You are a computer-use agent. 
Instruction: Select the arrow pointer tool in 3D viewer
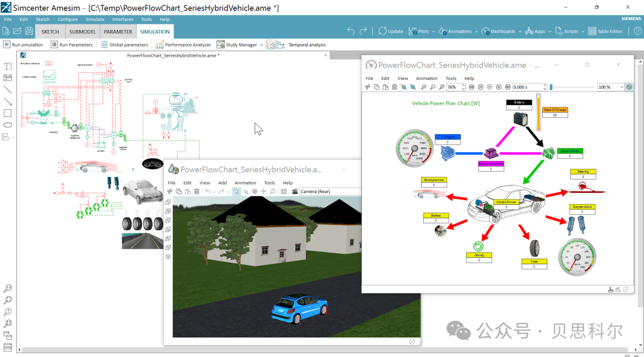tap(236, 192)
